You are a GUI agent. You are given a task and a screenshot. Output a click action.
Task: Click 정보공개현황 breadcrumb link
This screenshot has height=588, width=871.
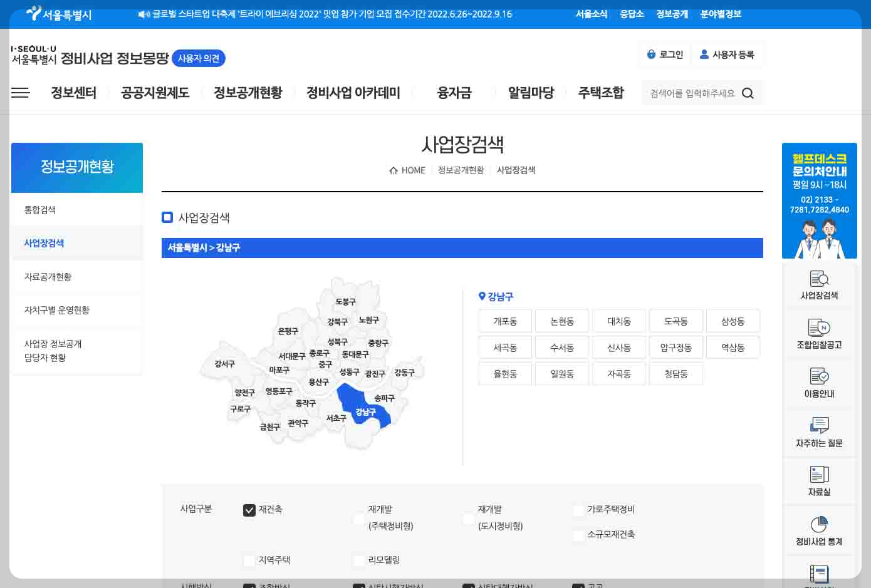click(x=461, y=170)
